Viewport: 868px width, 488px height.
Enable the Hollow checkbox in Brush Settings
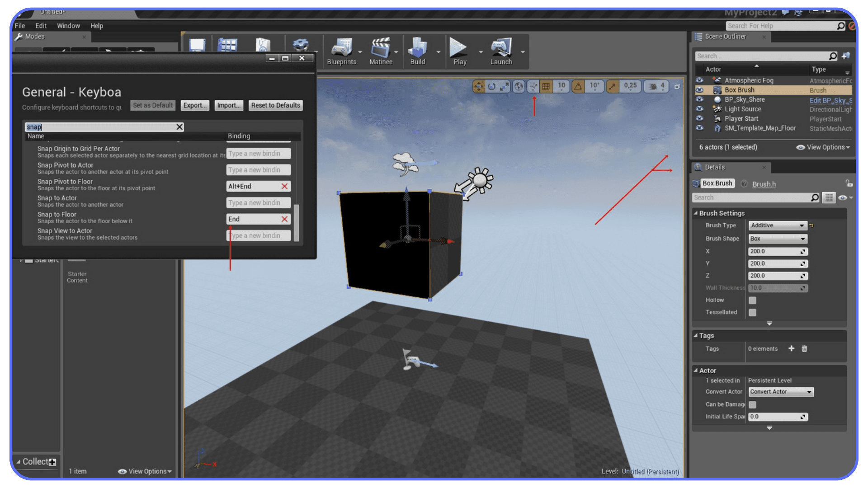coord(752,300)
